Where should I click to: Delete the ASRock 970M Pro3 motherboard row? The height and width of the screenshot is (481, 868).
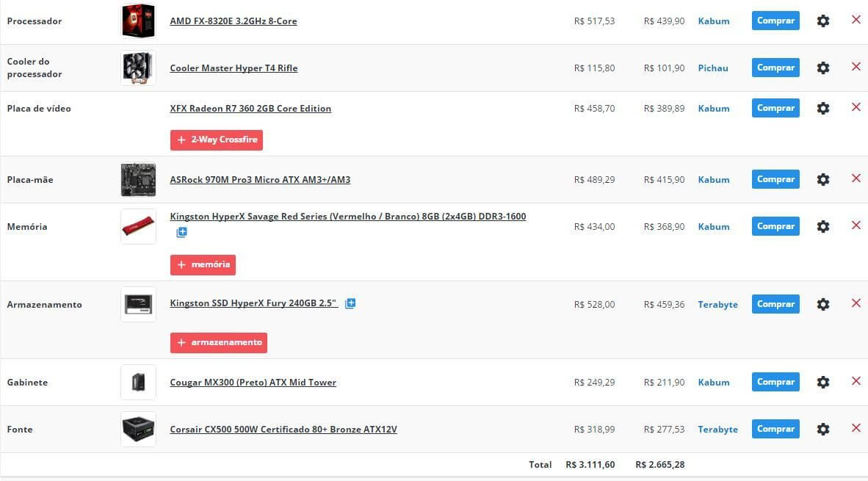pos(856,178)
